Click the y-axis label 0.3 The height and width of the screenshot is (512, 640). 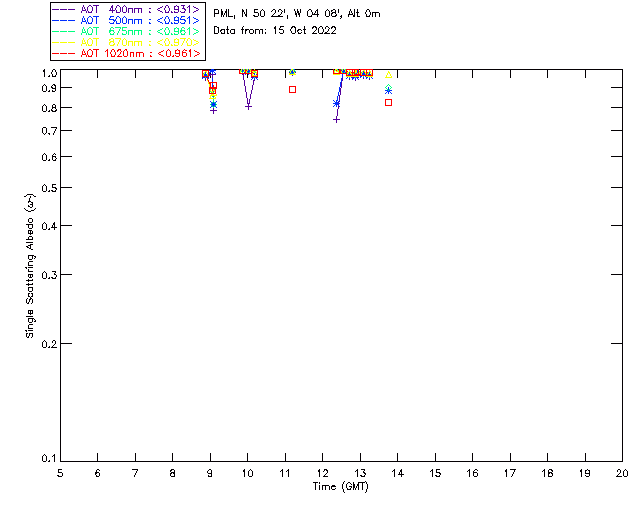[x=49, y=276]
